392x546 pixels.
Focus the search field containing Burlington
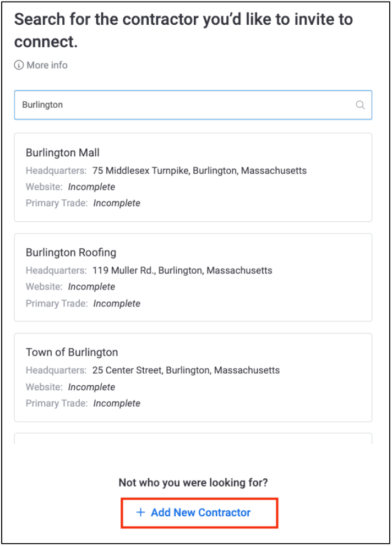182,105
